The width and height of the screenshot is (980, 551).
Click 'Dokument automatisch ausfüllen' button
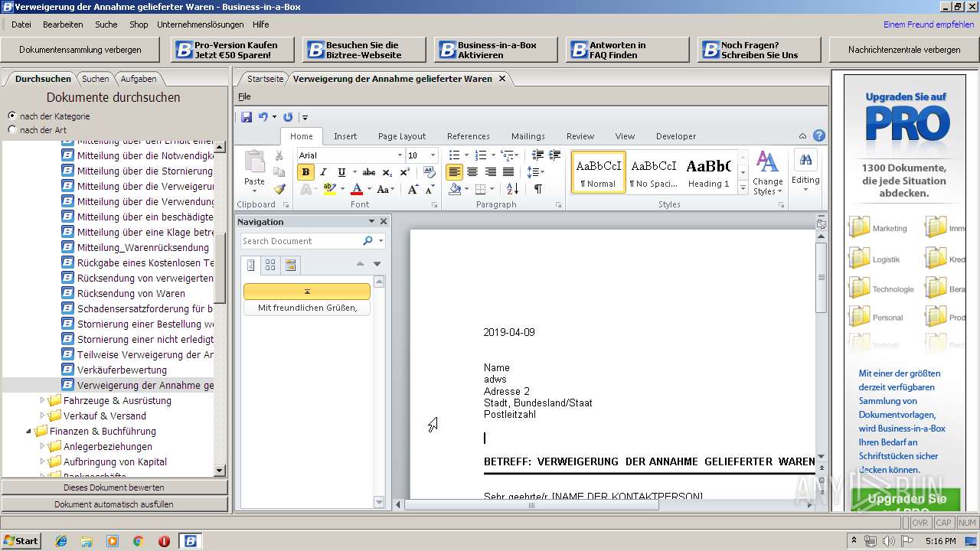click(114, 504)
